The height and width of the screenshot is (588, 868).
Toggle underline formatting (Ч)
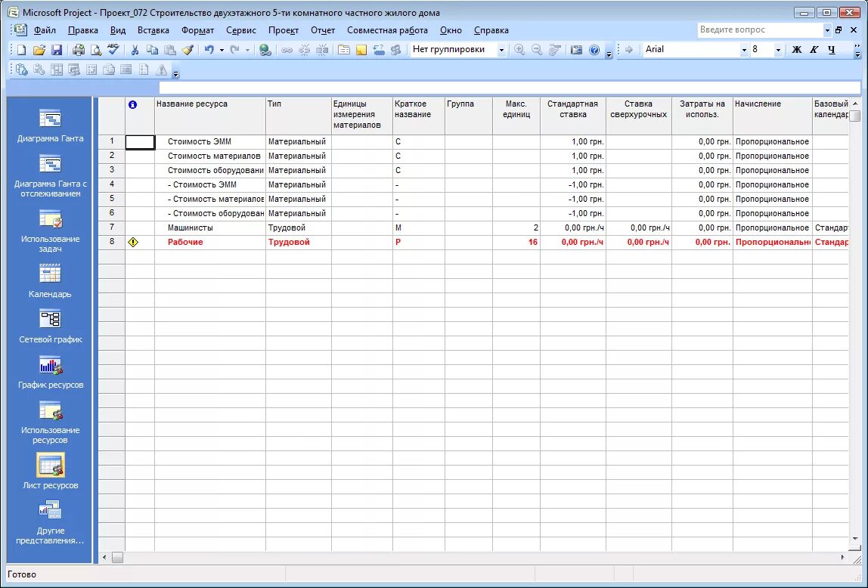(832, 50)
